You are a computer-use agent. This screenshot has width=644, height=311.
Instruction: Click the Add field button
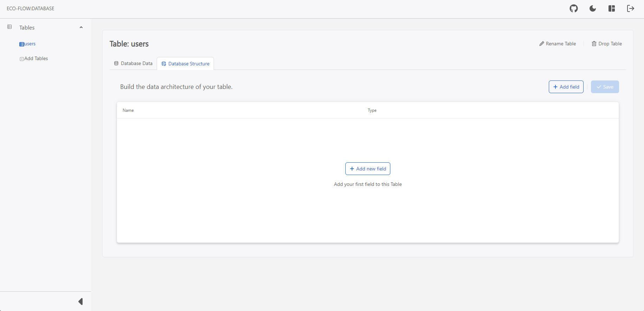pyautogui.click(x=566, y=87)
